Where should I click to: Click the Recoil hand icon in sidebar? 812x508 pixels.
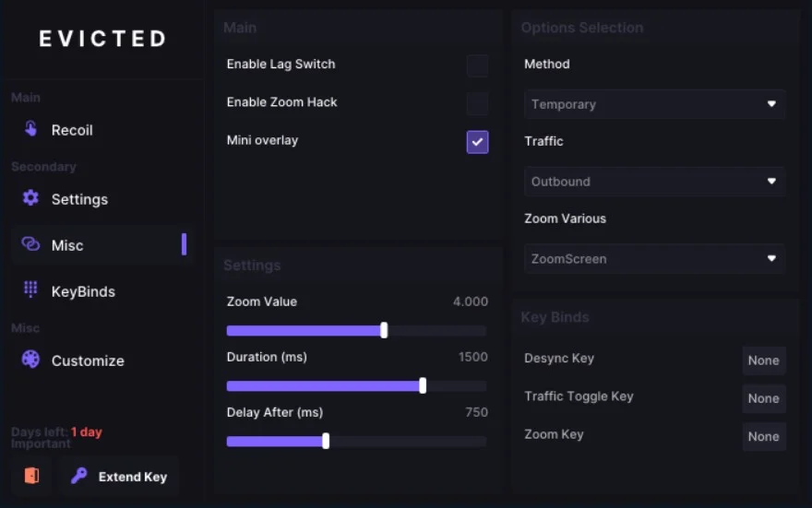click(30, 129)
